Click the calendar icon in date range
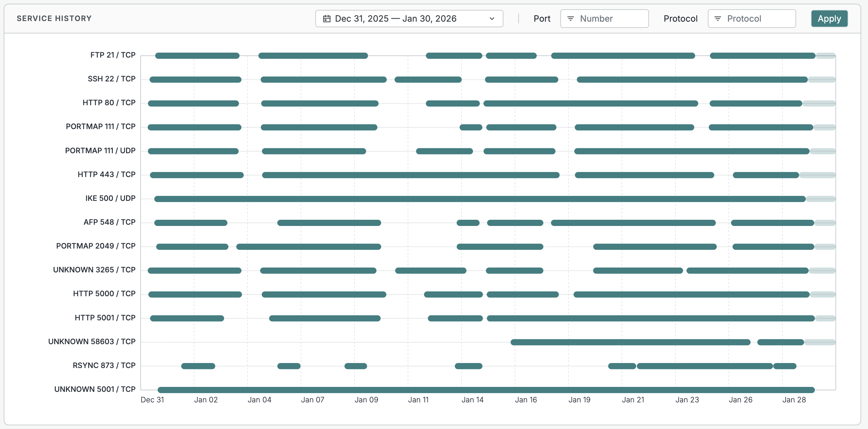Image resolution: width=868 pixels, height=429 pixels. tap(327, 19)
